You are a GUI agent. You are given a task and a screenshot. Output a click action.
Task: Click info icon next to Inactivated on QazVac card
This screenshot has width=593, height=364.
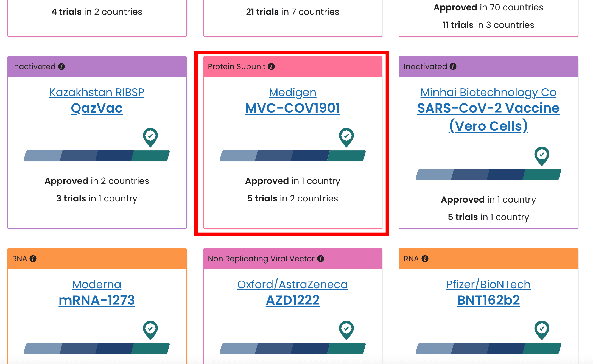(x=61, y=66)
